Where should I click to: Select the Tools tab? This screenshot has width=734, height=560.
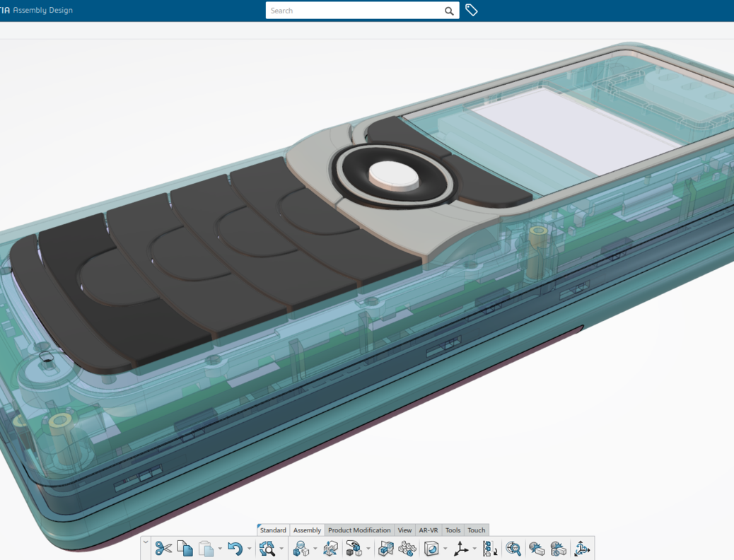tap(453, 530)
